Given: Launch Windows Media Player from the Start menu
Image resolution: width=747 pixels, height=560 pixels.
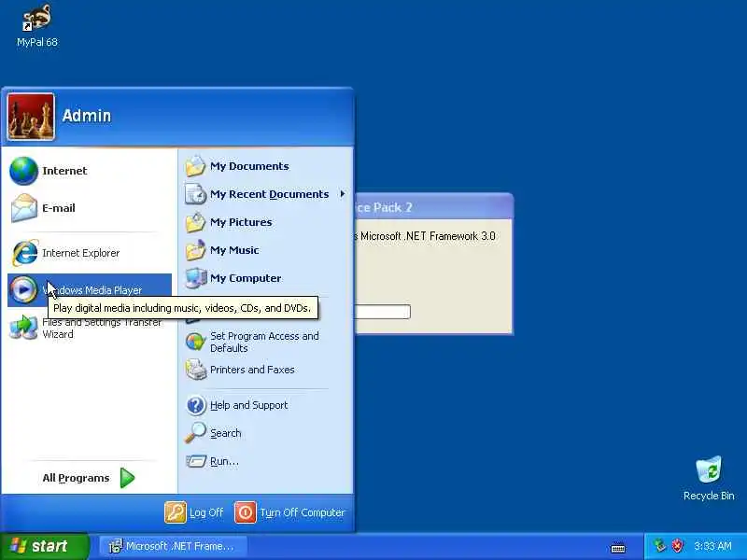Looking at the screenshot, I should click(90, 289).
